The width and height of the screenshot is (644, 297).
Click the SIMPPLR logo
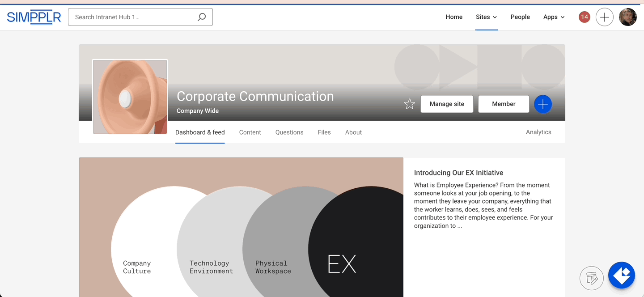click(34, 17)
